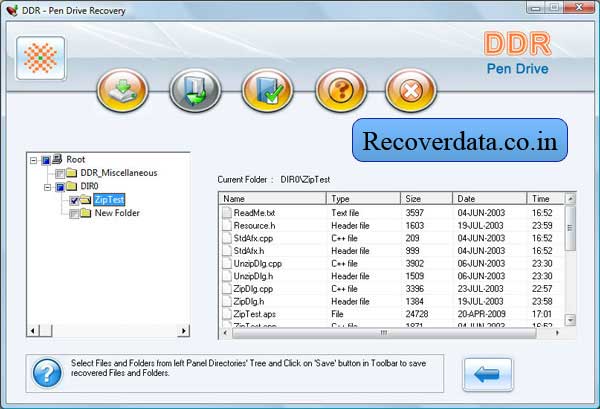Image resolution: width=600 pixels, height=409 pixels.
Task: Click the file list horizontal scroll left arrow
Action: point(225,333)
